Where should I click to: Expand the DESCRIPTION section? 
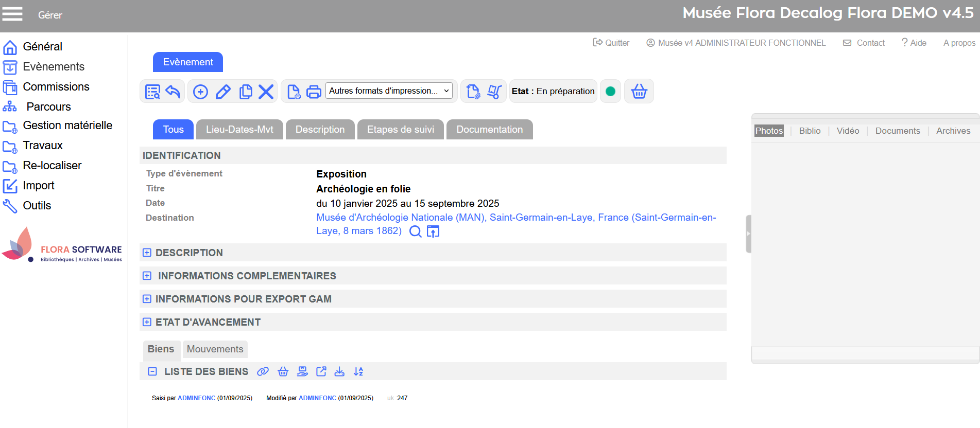tap(147, 253)
